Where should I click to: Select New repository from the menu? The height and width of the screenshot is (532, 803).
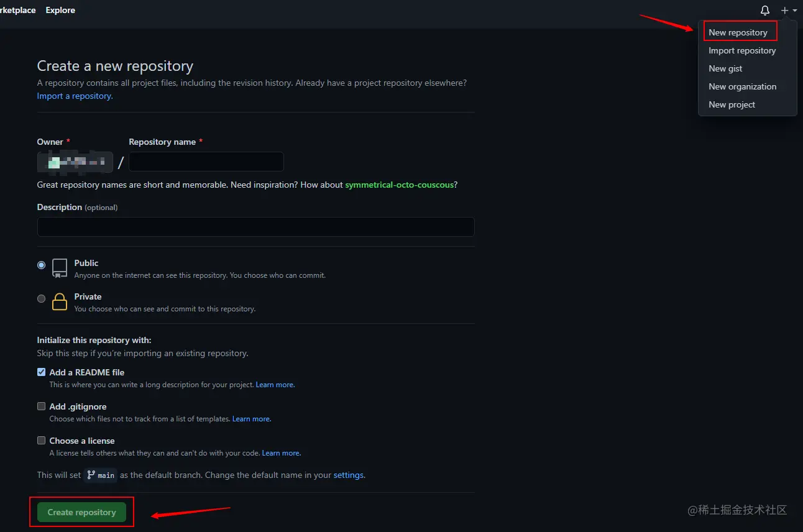738,32
